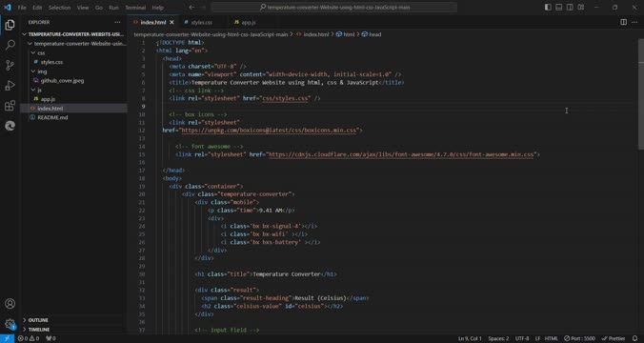The height and width of the screenshot is (343, 644).
Task: Expand the OUTLINE section
Action: coord(74,320)
